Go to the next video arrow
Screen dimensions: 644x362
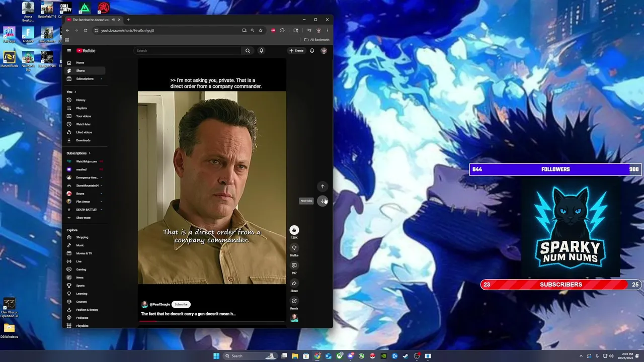(323, 201)
